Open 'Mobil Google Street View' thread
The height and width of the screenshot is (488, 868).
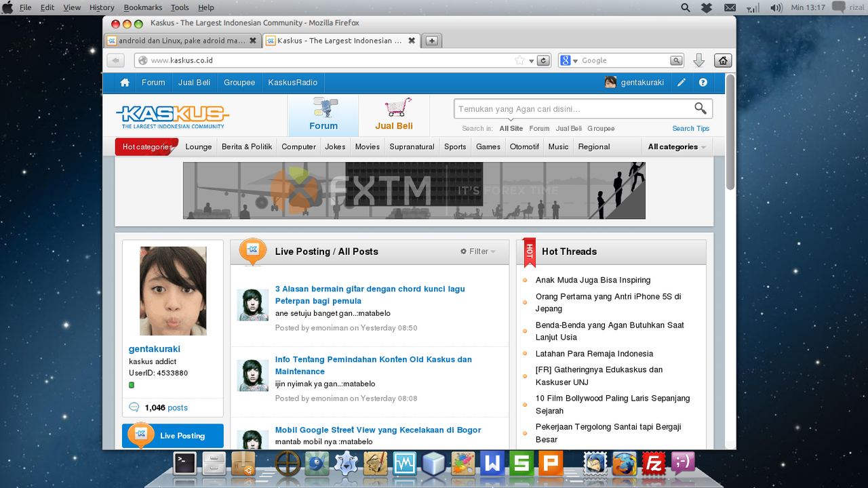pyautogui.click(x=378, y=430)
